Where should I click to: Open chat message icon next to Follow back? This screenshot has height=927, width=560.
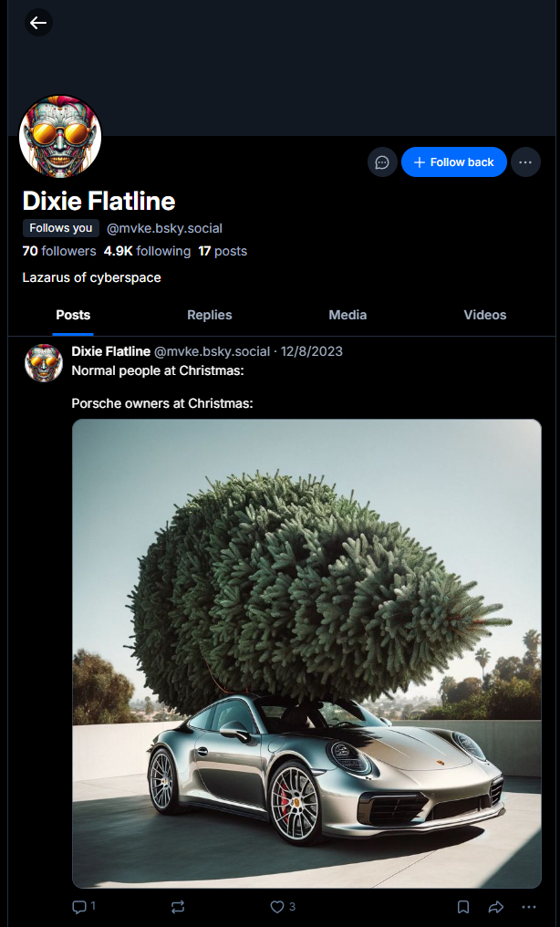tap(382, 162)
